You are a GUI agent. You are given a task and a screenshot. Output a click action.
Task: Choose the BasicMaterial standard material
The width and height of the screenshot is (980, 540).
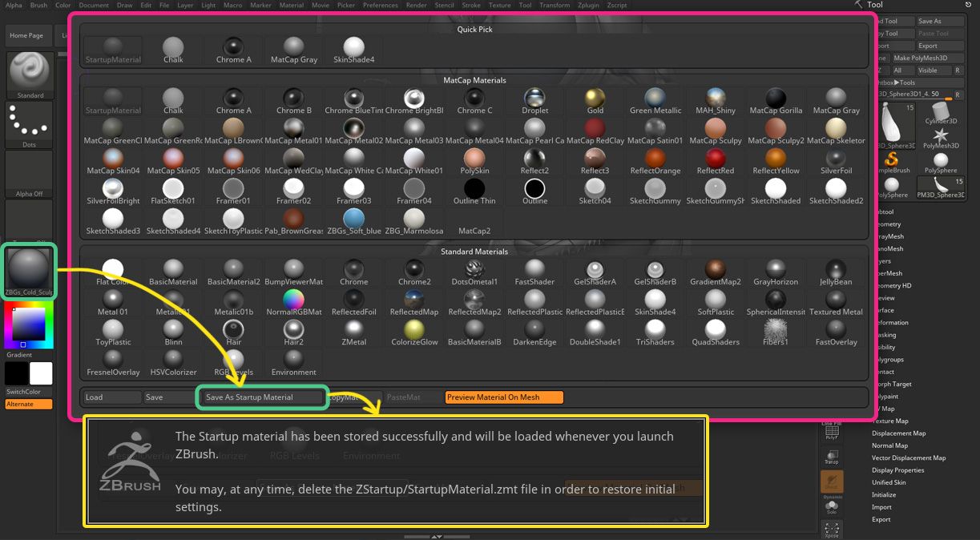point(173,272)
